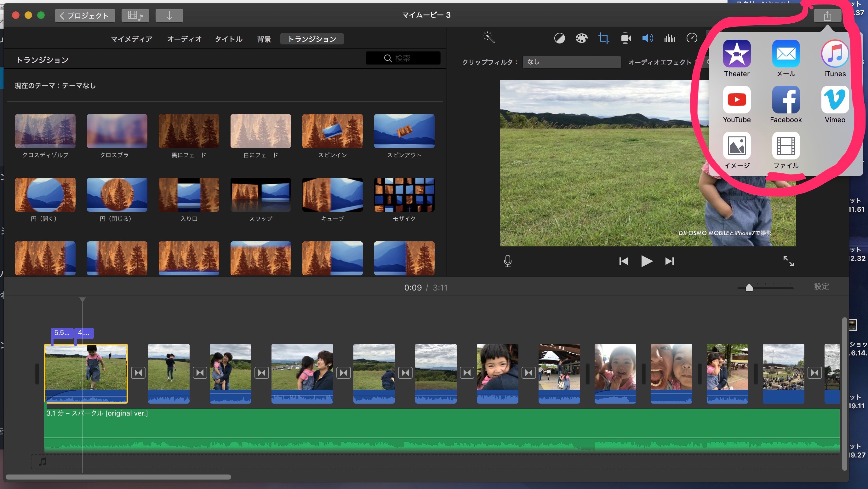
Task: Open the noise reduction and equalizer tool
Action: point(670,38)
